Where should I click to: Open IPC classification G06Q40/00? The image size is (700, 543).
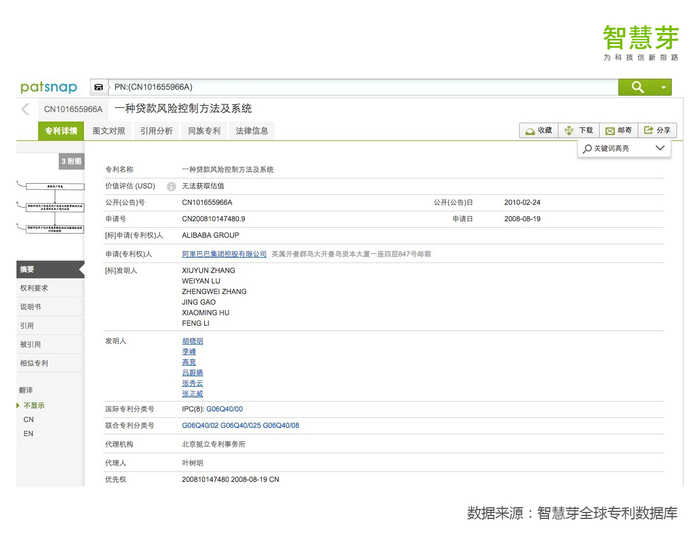click(225, 409)
